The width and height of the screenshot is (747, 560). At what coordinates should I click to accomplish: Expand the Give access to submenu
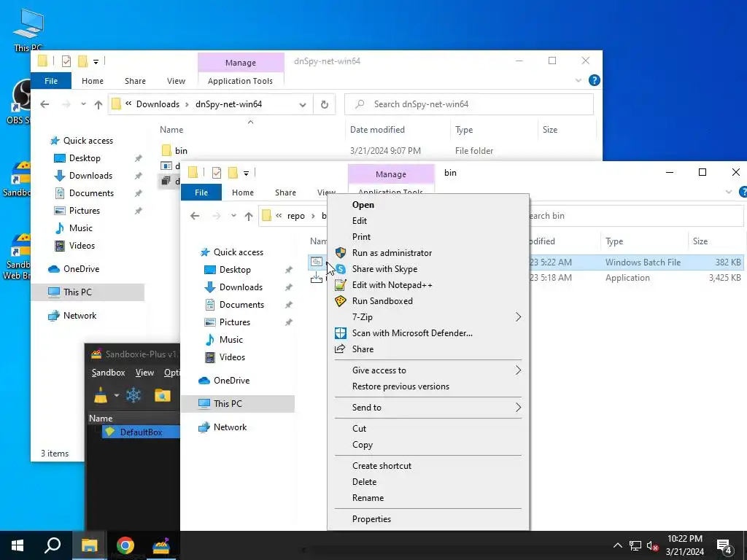click(428, 370)
